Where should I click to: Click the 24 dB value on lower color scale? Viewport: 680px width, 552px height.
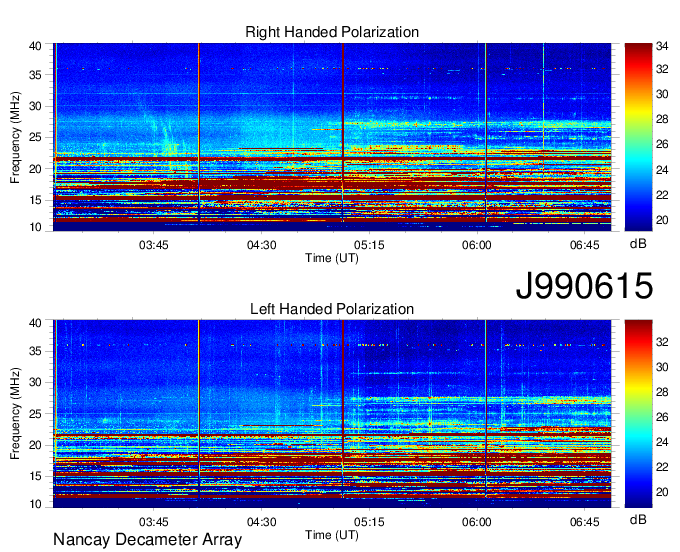pos(662,442)
